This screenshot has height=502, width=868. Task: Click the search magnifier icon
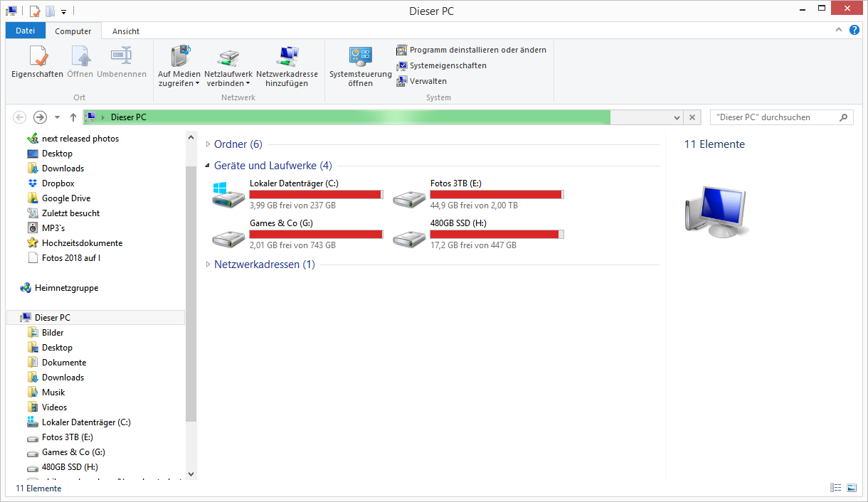point(844,117)
